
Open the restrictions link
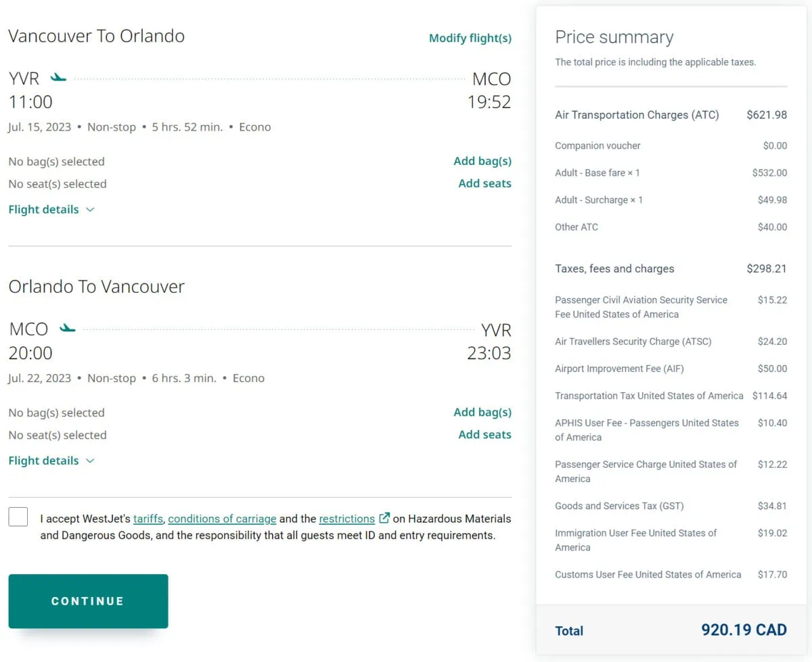(346, 519)
